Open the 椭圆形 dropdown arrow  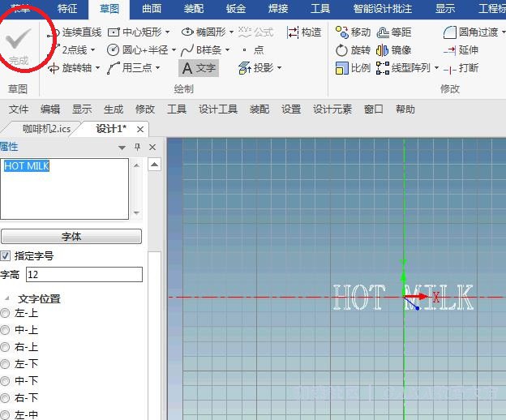(231, 32)
